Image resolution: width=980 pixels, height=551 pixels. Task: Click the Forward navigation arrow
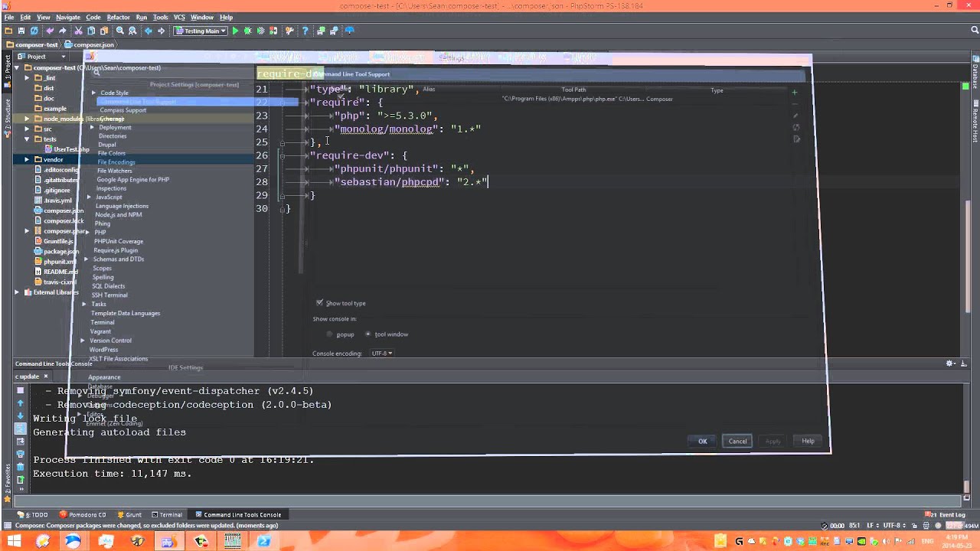tap(162, 31)
